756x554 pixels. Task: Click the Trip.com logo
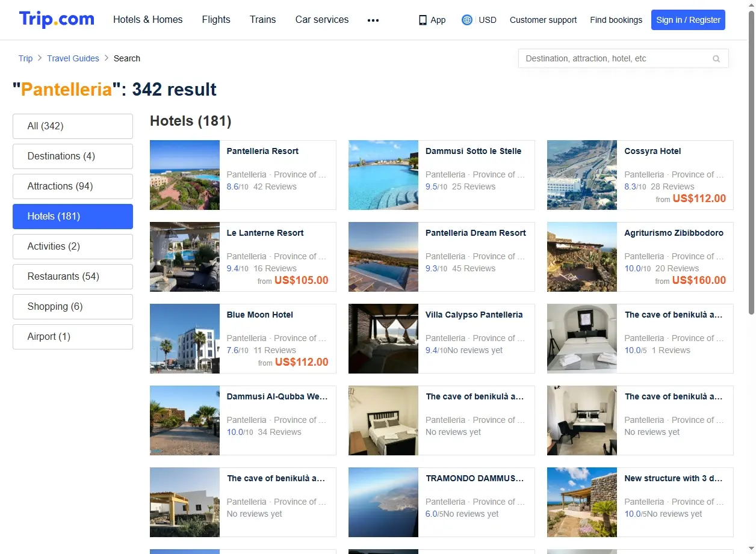pos(57,19)
